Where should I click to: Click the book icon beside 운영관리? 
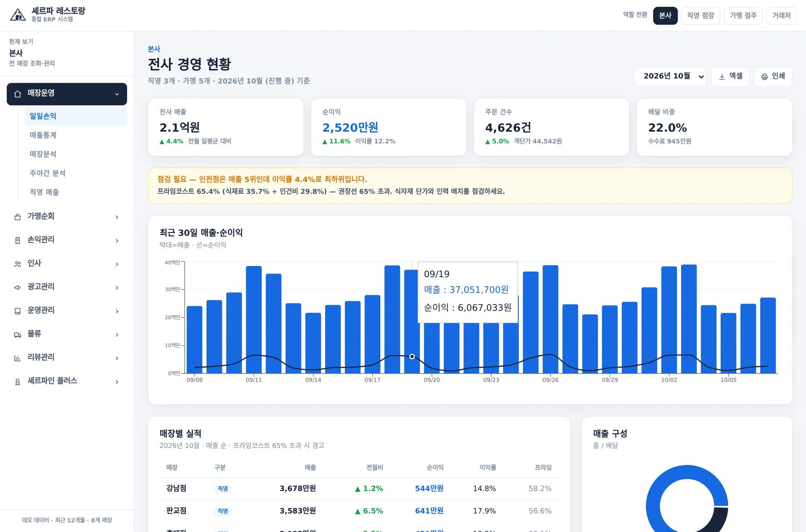(x=17, y=311)
